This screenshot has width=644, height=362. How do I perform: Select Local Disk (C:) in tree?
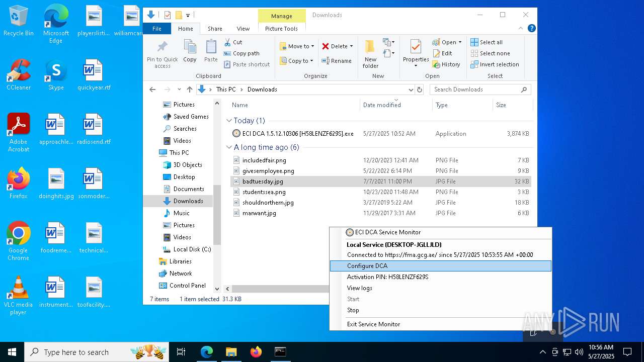187,249
